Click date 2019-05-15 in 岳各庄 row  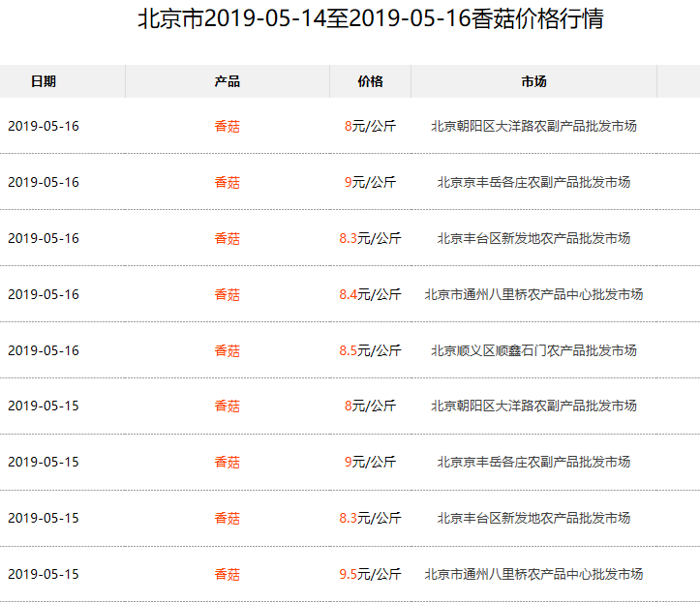pos(44,462)
